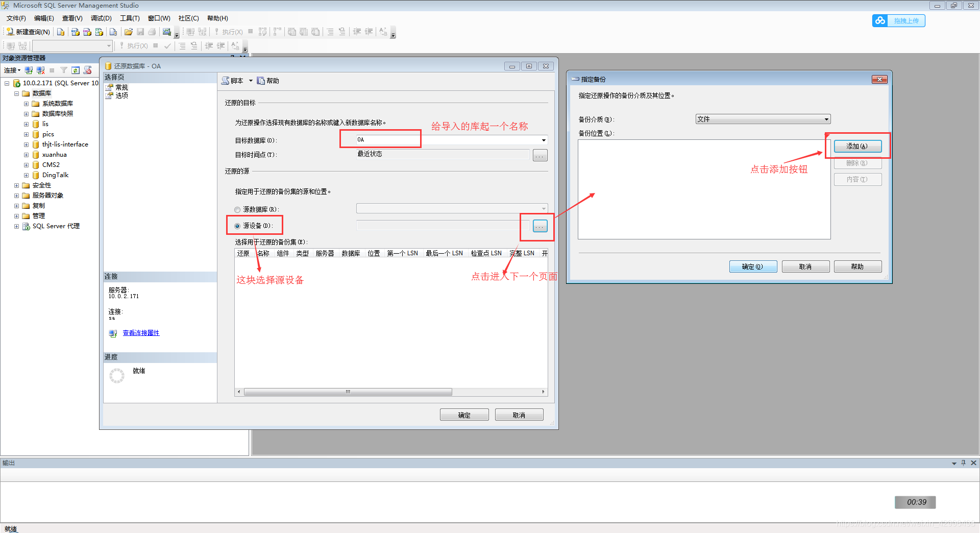980x533 pixels.
Task: Click 取消 in 指定备份 dialog
Action: coord(805,266)
